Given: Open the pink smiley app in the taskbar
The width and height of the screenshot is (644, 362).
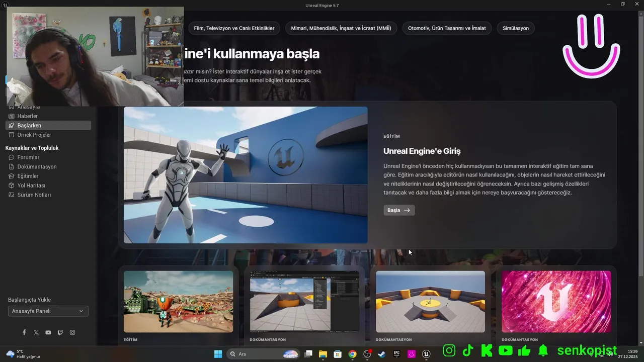Looking at the screenshot, I should pos(412,354).
